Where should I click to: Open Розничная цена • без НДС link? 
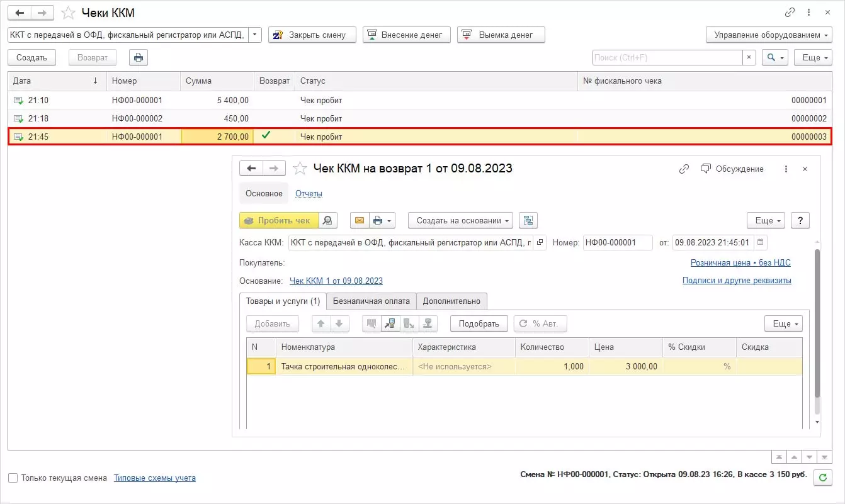point(740,262)
